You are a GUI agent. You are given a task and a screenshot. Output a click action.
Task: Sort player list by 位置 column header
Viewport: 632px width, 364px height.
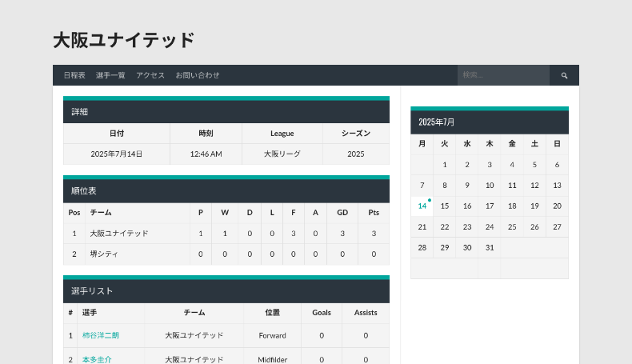click(x=273, y=313)
